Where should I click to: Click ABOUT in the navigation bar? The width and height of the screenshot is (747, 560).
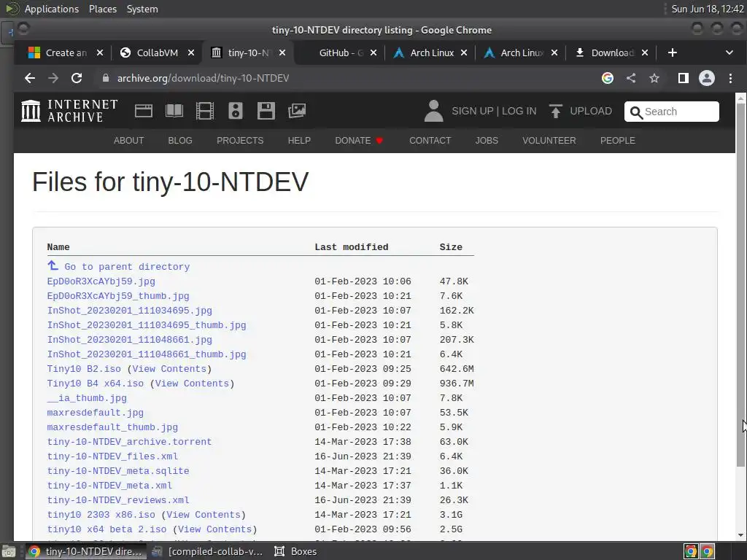pyautogui.click(x=128, y=141)
